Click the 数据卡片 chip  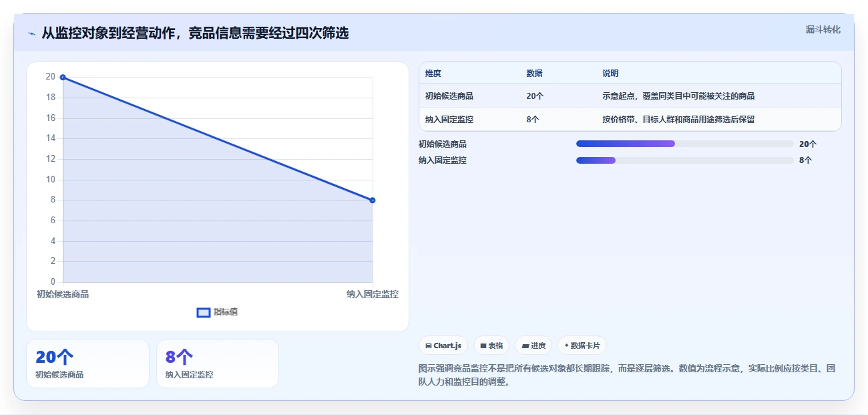point(582,345)
